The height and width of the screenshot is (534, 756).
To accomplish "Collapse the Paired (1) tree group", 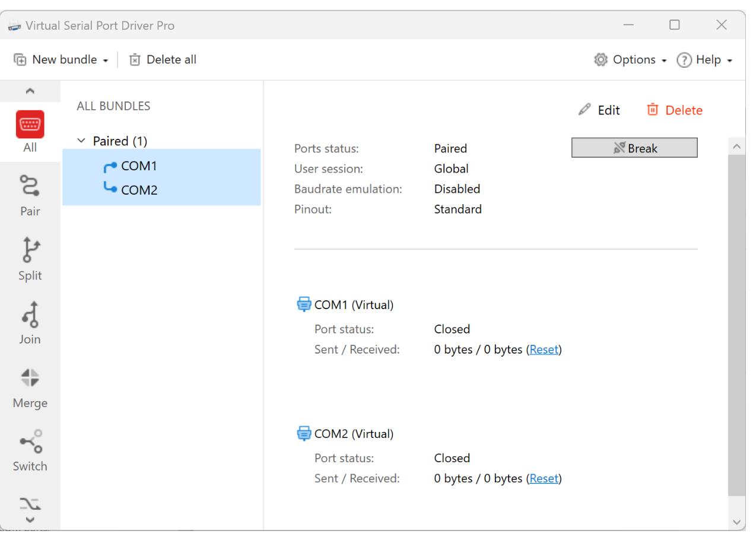I will coord(82,141).
